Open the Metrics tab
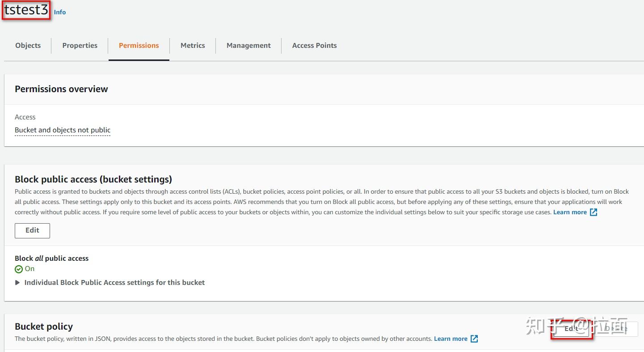The height and width of the screenshot is (352, 644). pyautogui.click(x=193, y=45)
